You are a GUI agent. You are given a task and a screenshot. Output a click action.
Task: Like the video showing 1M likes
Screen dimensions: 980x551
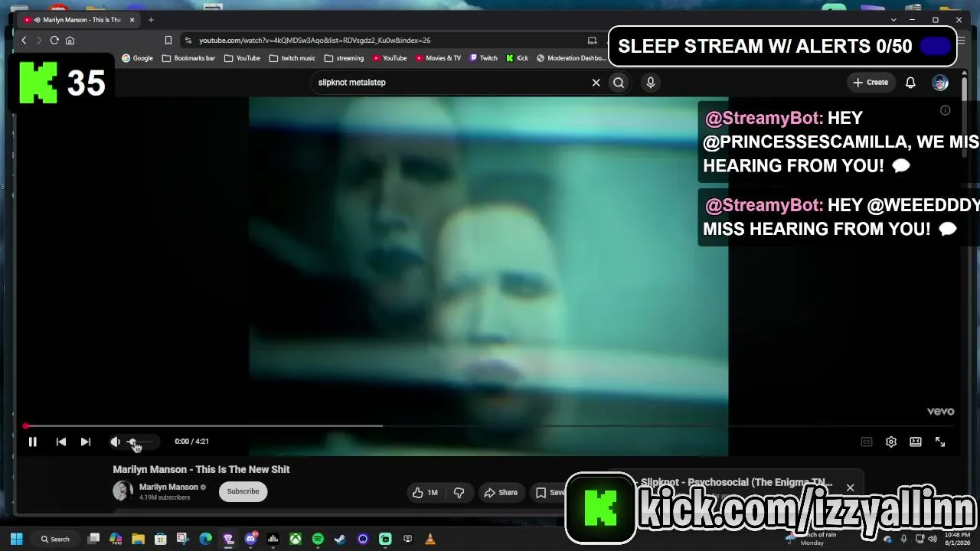point(425,492)
